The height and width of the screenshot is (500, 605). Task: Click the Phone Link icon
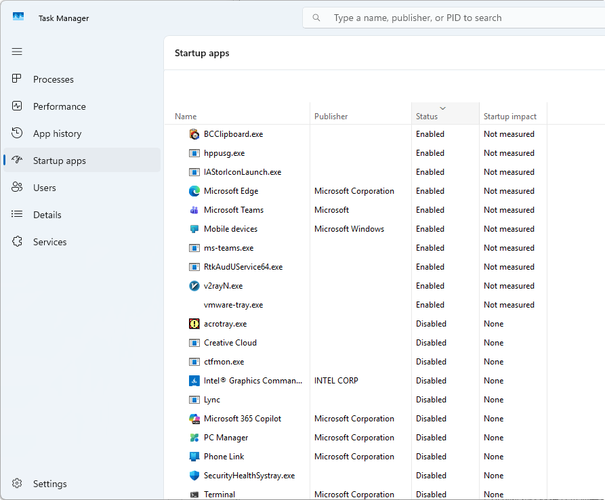[x=194, y=456]
